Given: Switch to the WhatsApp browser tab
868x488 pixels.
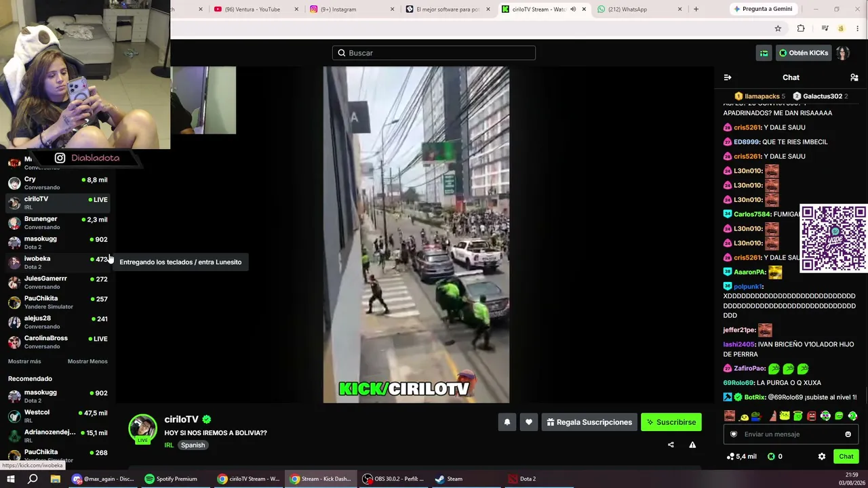Looking at the screenshot, I should pos(637,9).
